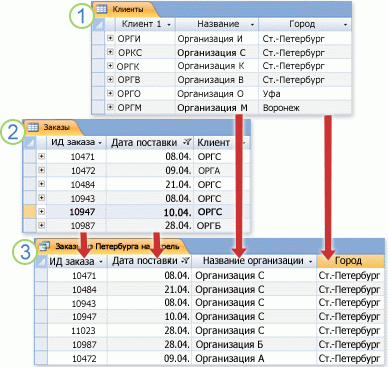Select the Организация И cell in Клиенты

pos(217,39)
